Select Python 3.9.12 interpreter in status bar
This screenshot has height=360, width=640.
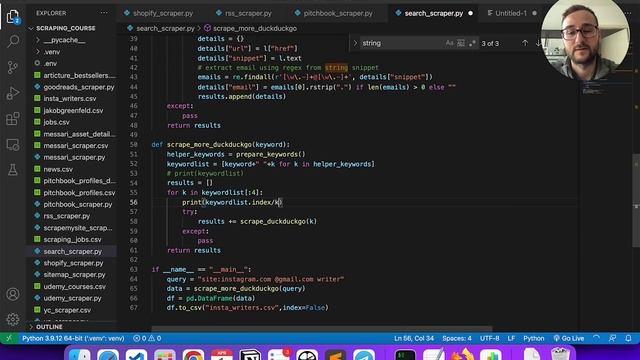[x=73, y=338]
